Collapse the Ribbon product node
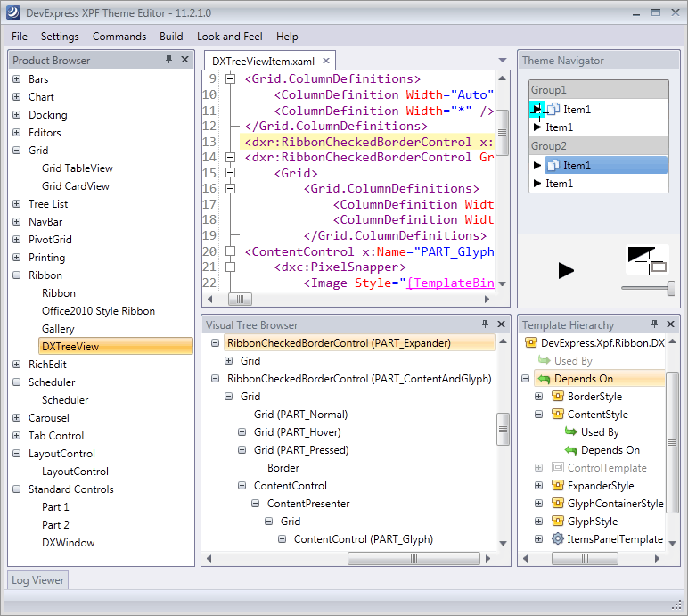 [x=17, y=275]
